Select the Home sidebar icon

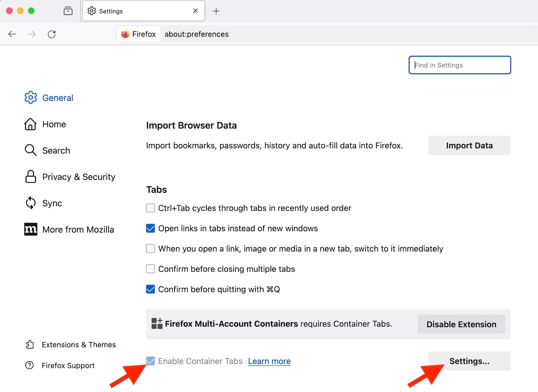pos(30,124)
